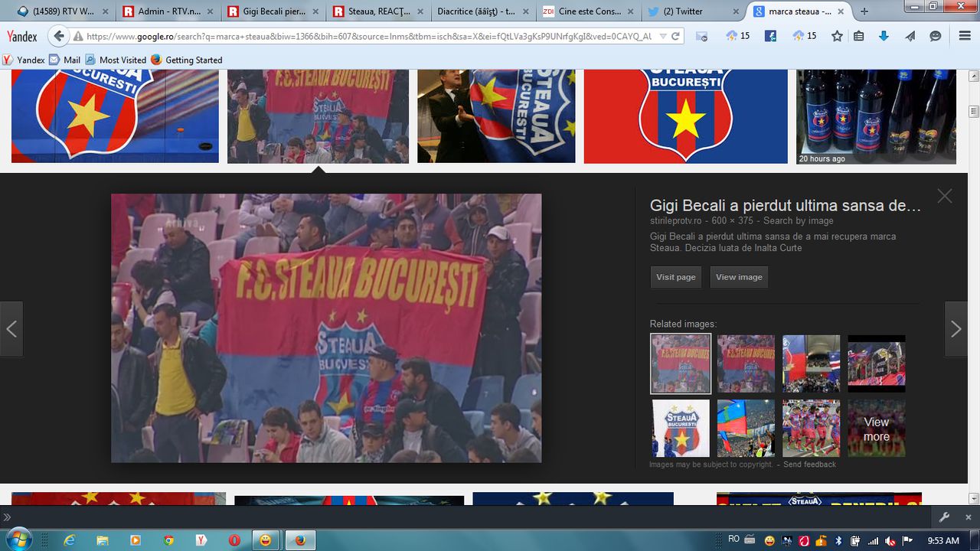Close the marca steaua tab
This screenshot has width=980, height=551.
(842, 11)
